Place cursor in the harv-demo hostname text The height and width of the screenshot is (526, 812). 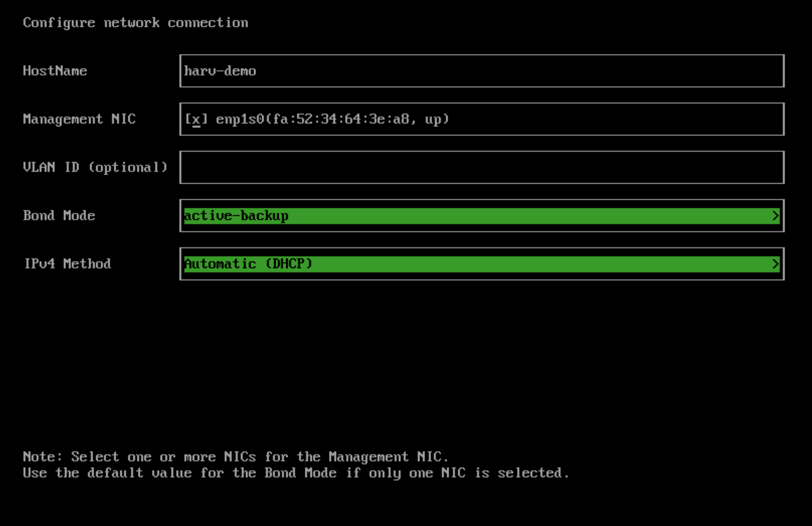(x=220, y=71)
